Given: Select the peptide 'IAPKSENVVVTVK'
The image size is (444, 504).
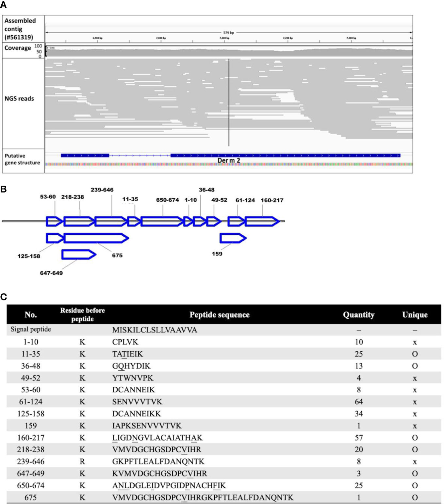Looking at the screenshot, I should click(147, 426).
